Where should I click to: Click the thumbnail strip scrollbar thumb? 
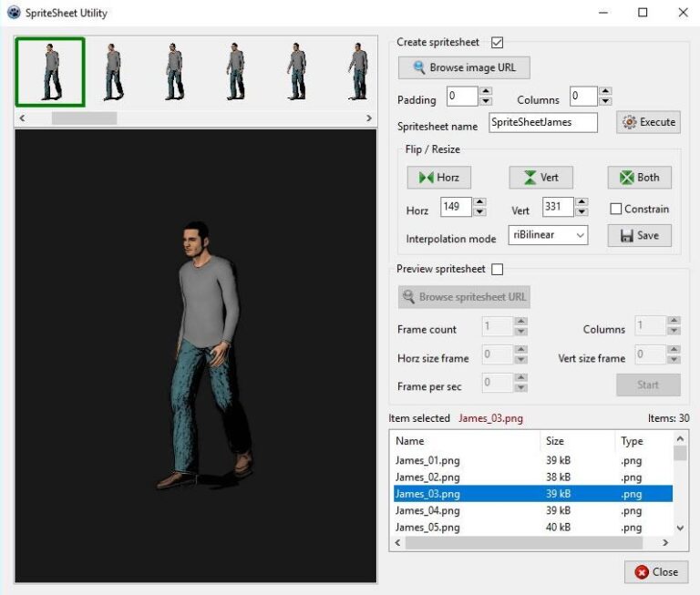click(85, 118)
